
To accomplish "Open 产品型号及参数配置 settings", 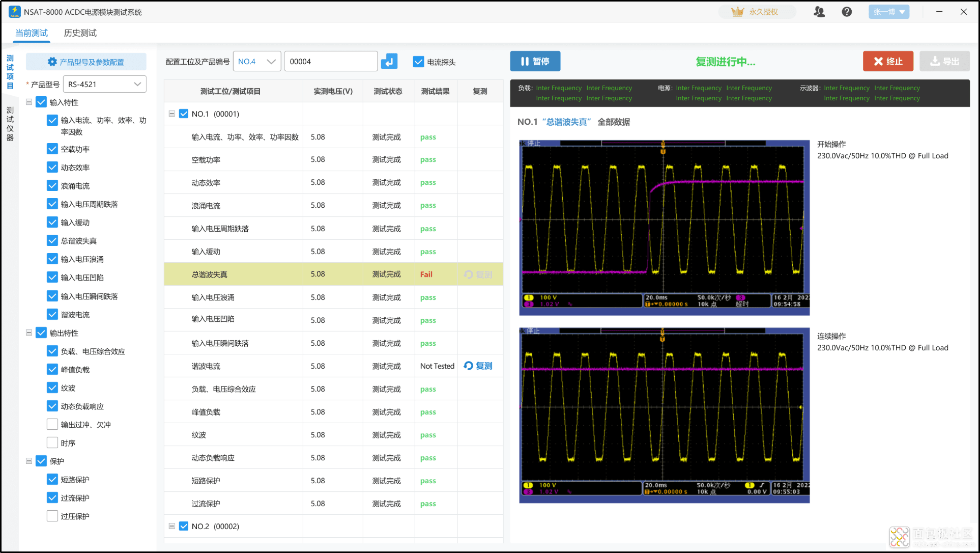I will [x=86, y=62].
